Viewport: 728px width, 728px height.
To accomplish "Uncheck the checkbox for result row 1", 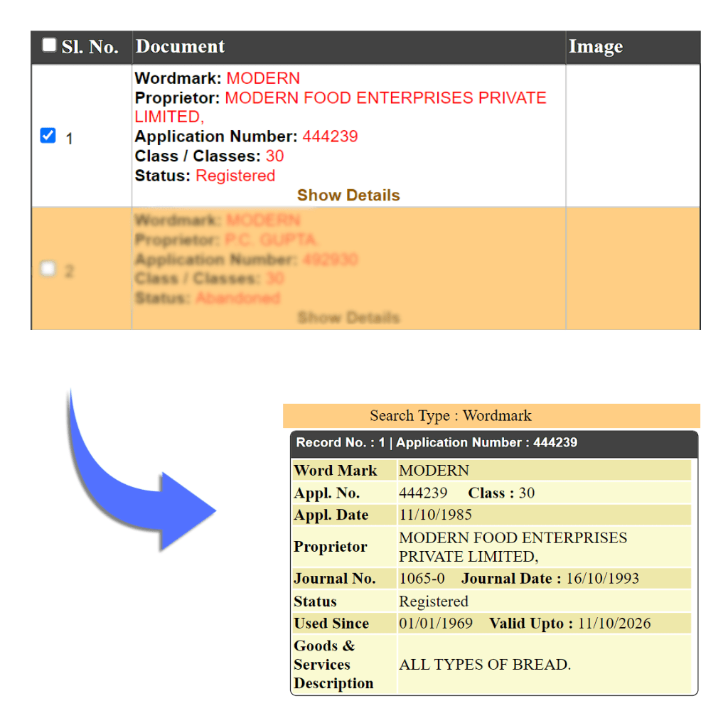I will click(48, 136).
